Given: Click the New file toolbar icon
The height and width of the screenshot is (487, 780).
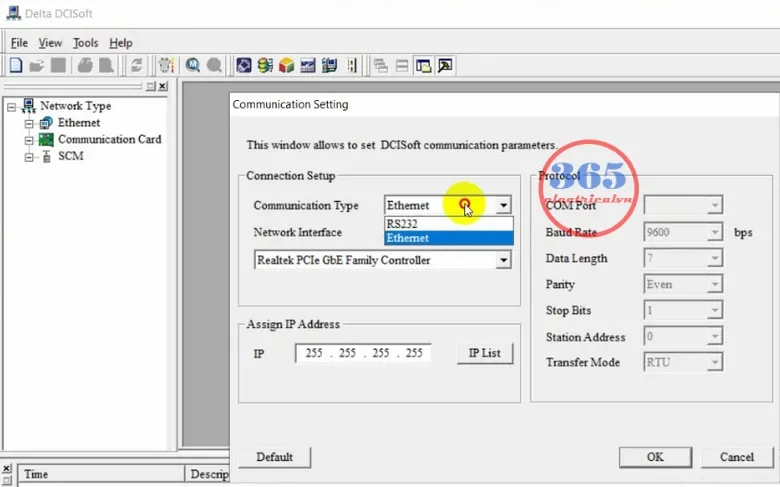Looking at the screenshot, I should [x=16, y=65].
